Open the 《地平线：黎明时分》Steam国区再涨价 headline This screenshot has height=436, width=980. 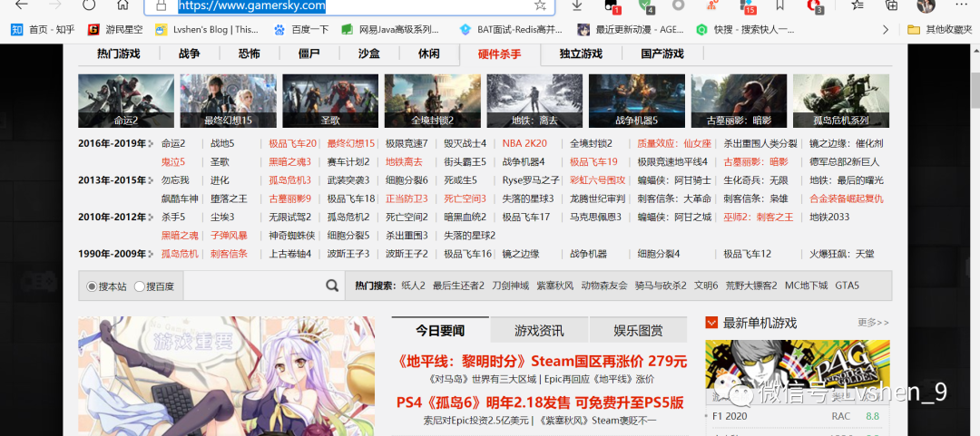click(543, 362)
